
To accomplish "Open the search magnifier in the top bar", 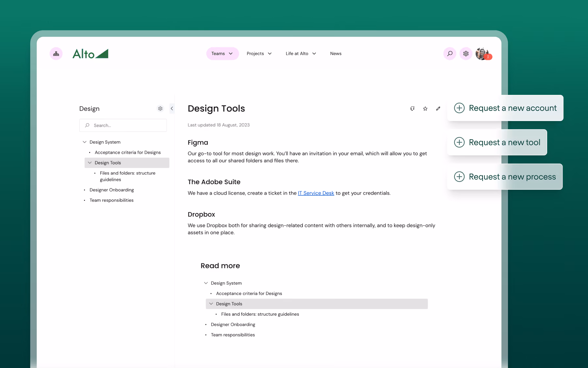I will click(450, 54).
